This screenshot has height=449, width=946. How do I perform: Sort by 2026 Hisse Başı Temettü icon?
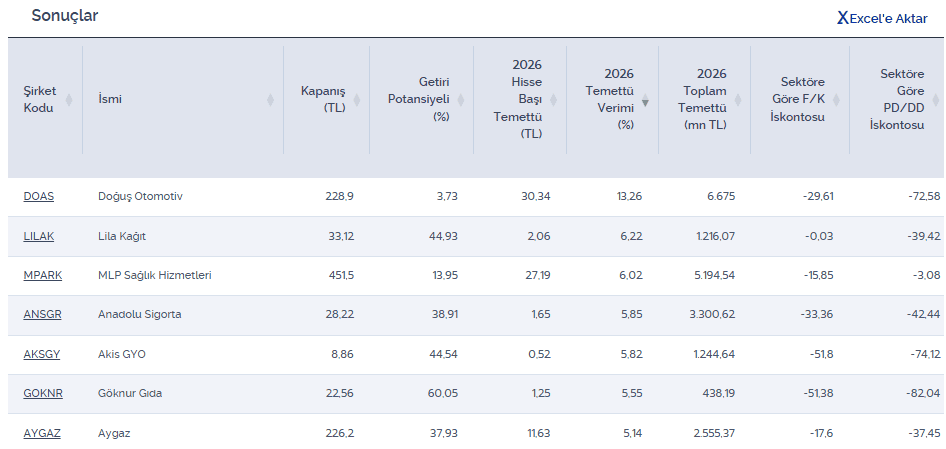point(554,99)
